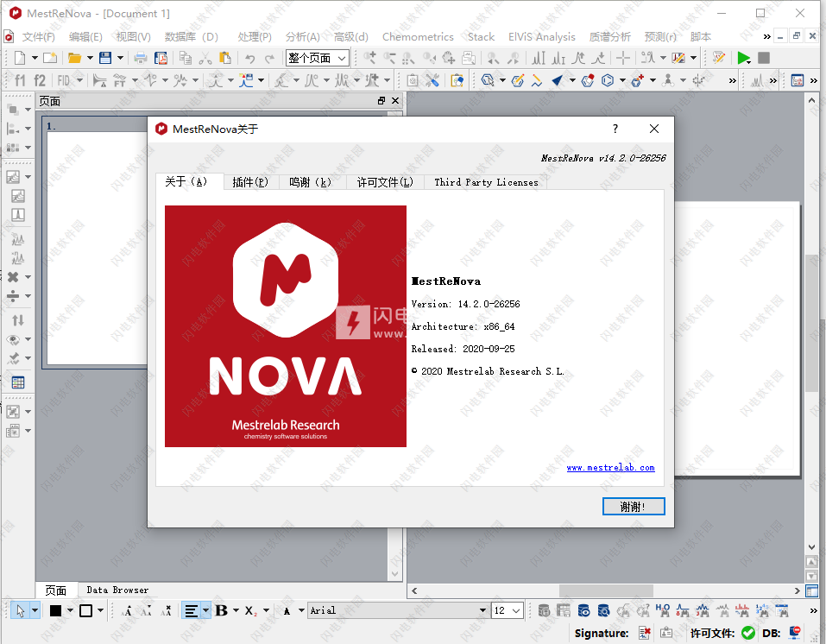
Task: Open the www.mestrelab.com link
Action: pyautogui.click(x=610, y=467)
